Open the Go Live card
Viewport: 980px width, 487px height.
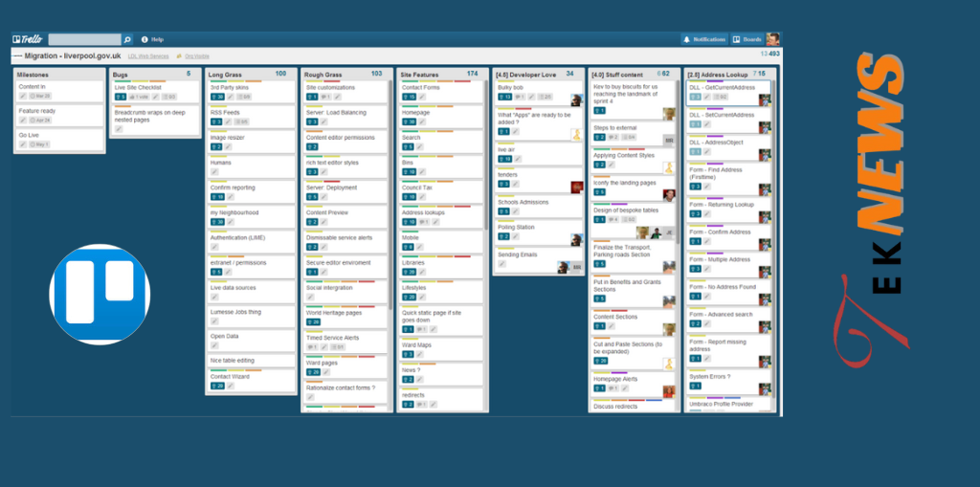[x=58, y=140]
